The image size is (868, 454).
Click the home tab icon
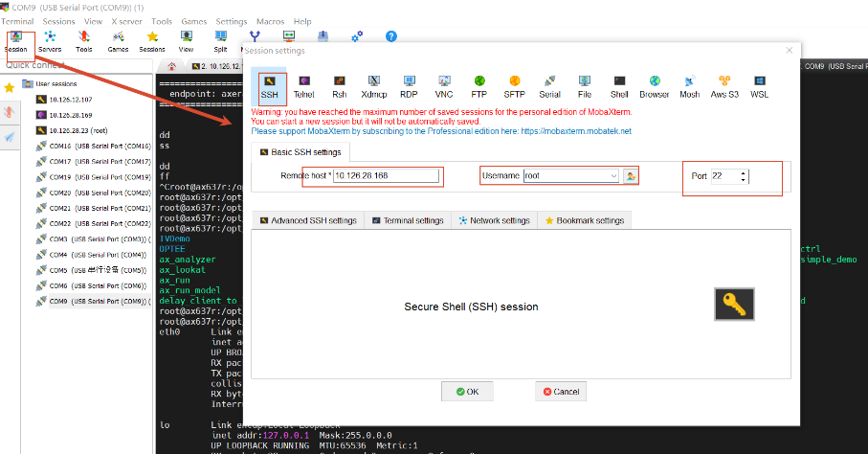(171, 66)
